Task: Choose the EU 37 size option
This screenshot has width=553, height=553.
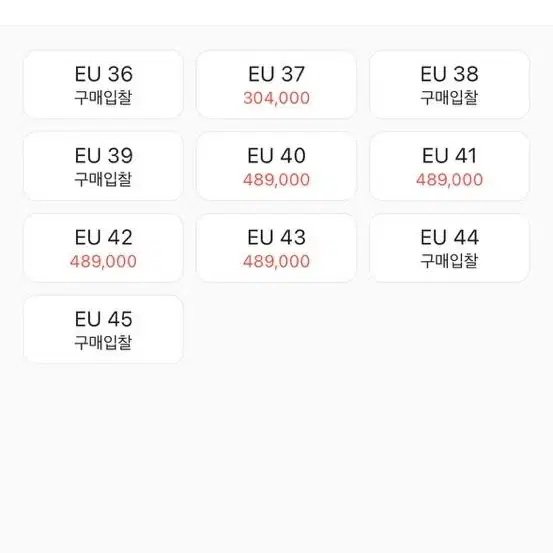Action: pos(276,84)
